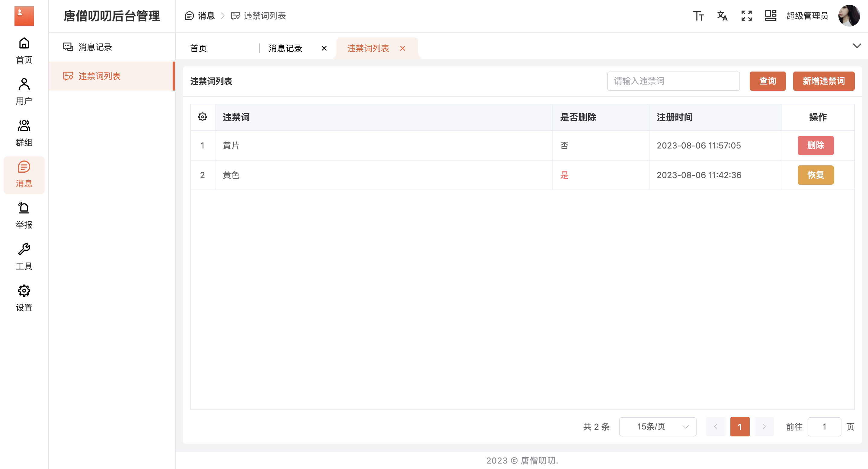Close the 违禁词列表 tab
Image resolution: width=868 pixels, height=469 pixels.
(402, 49)
